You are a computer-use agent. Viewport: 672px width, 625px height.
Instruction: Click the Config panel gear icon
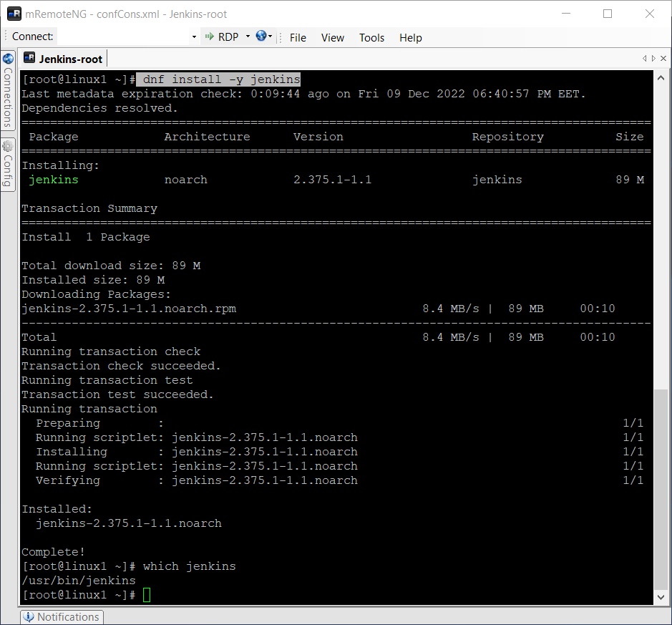pyautogui.click(x=8, y=147)
